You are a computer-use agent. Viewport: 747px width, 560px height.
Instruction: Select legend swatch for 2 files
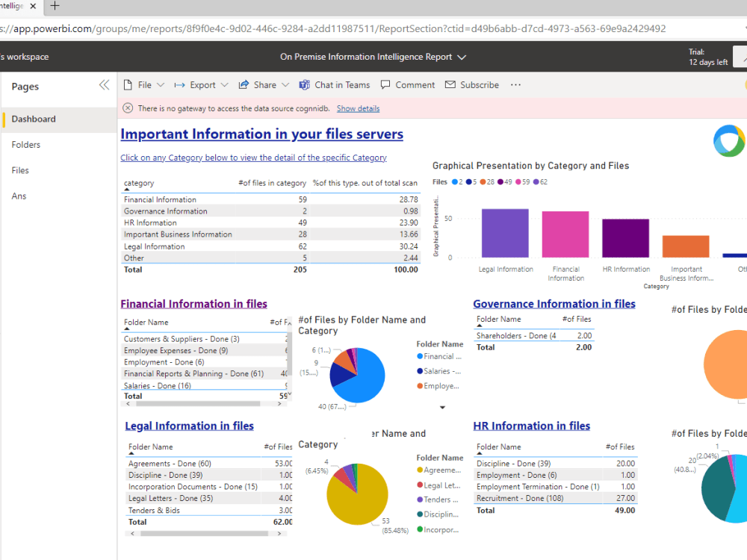(454, 182)
